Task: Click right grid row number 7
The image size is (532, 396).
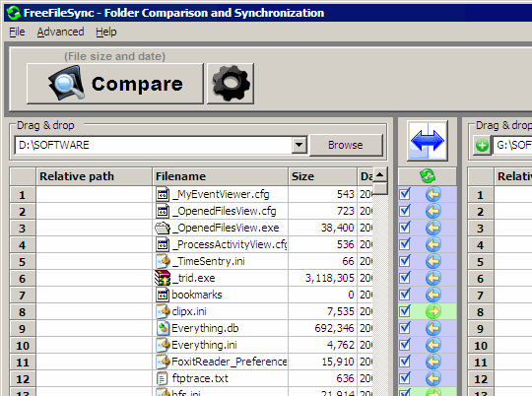Action: coord(481,296)
